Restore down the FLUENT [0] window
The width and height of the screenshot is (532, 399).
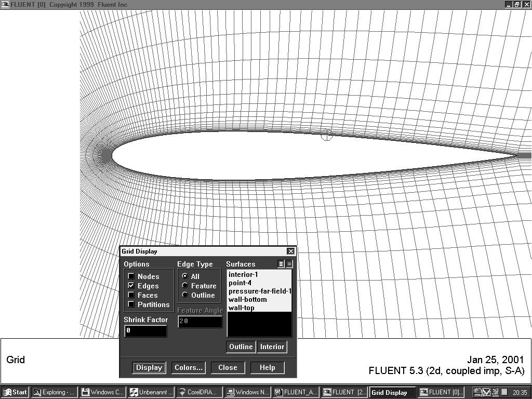[516, 4]
